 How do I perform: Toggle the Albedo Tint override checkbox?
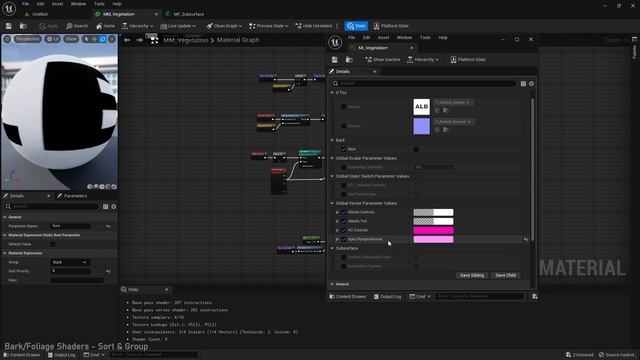pyautogui.click(x=344, y=221)
